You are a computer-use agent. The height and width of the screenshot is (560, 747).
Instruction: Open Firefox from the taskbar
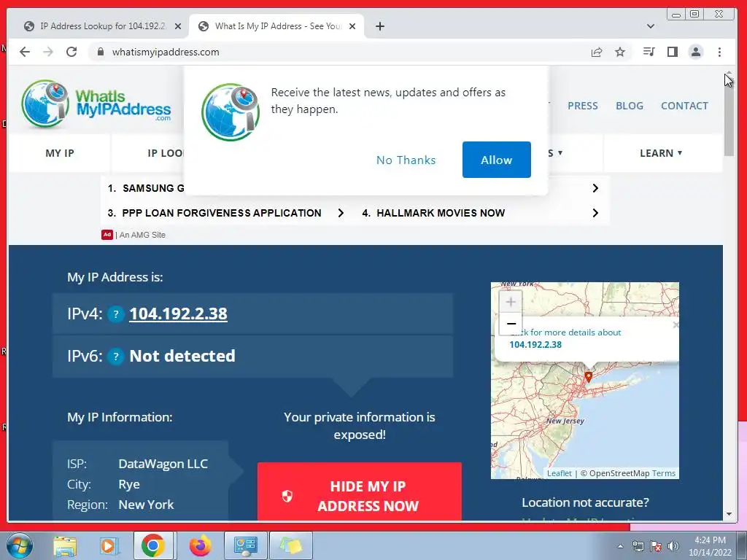[x=200, y=545]
